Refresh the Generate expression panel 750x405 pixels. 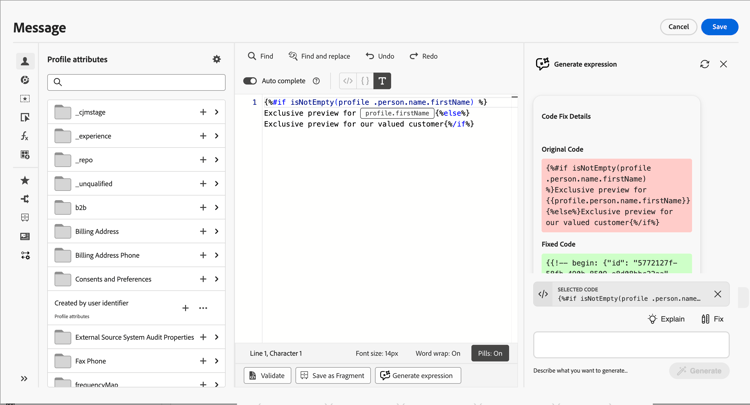point(705,64)
